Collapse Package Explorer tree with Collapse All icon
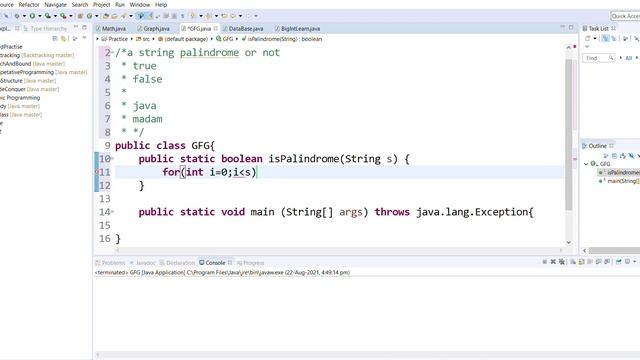This screenshot has width=640, height=360. click(55, 38)
